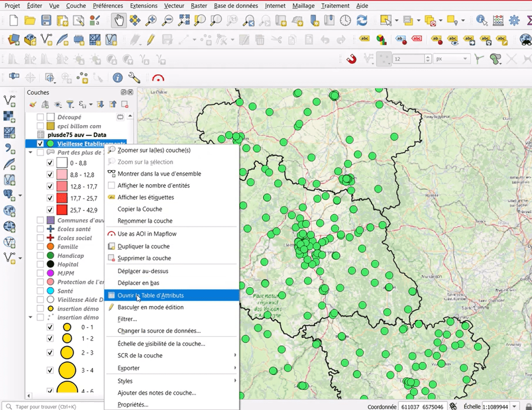
Task: Open the layer filter funnel icon
Action: point(70,104)
